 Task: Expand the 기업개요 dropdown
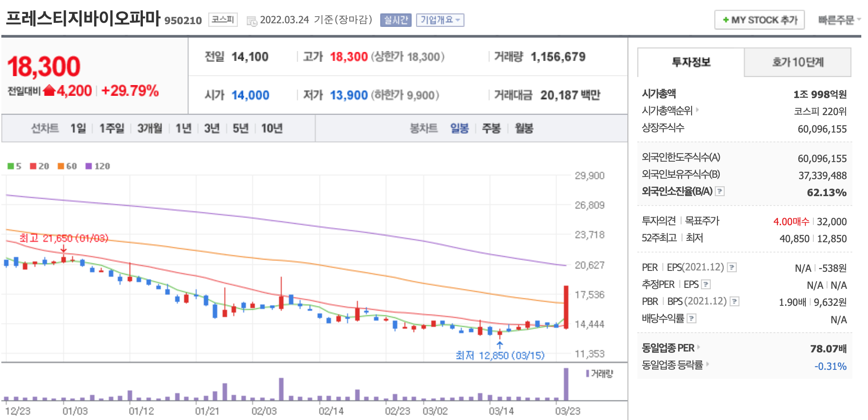pos(440,20)
